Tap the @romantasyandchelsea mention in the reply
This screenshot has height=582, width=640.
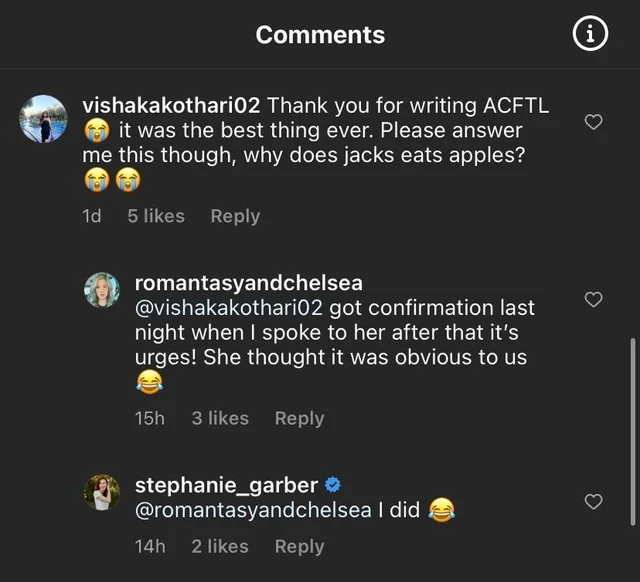(x=253, y=511)
